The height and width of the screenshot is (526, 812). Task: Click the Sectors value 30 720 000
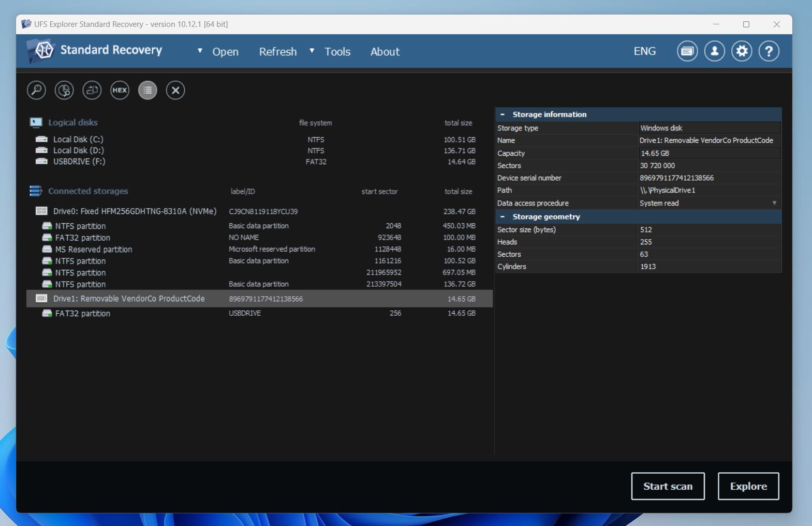click(x=657, y=166)
